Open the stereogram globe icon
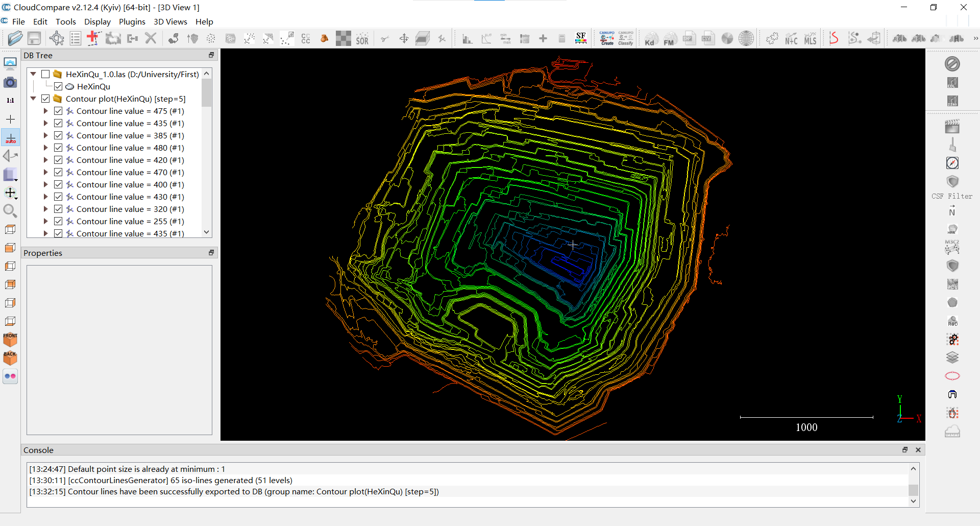 [x=746, y=39]
